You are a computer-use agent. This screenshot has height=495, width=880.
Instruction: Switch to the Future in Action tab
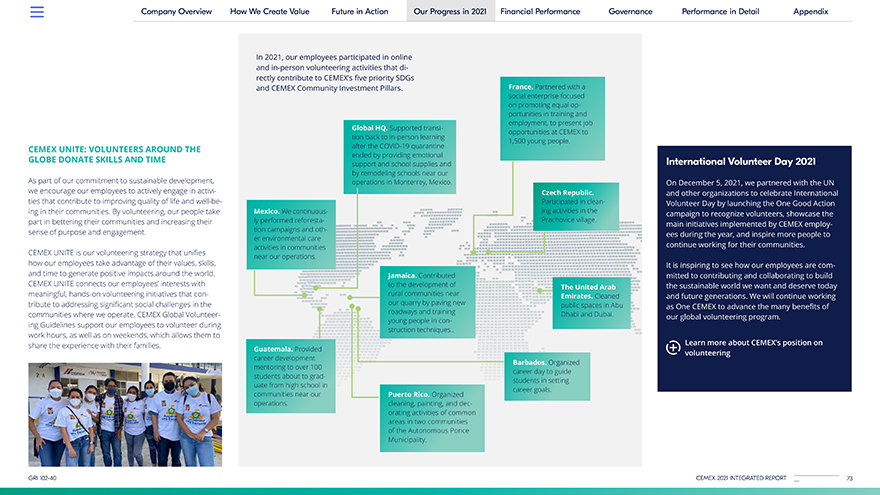(360, 12)
